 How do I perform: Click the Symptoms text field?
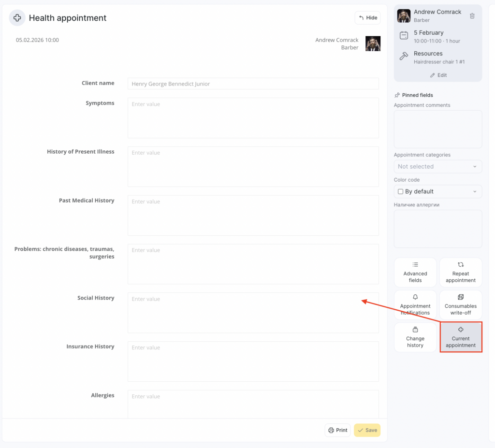tap(253, 118)
